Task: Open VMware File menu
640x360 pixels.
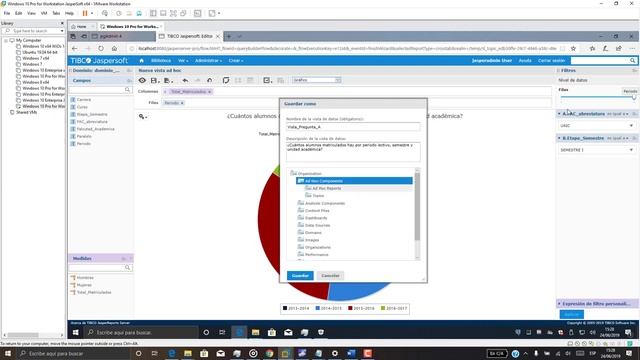Action: (7, 13)
